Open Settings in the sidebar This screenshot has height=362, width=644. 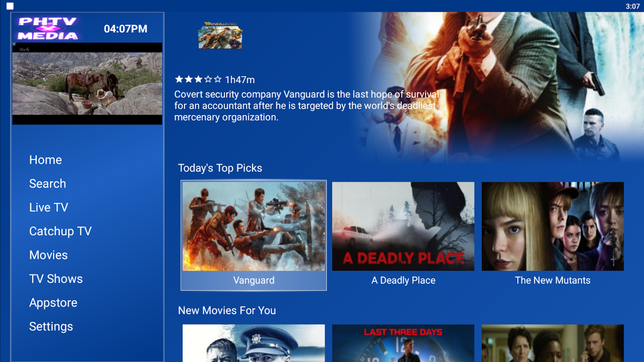(51, 327)
